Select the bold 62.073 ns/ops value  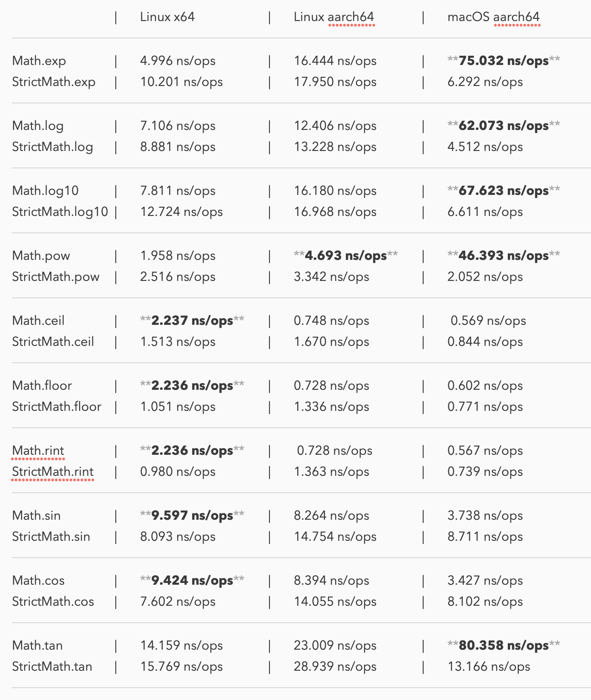pos(504,126)
